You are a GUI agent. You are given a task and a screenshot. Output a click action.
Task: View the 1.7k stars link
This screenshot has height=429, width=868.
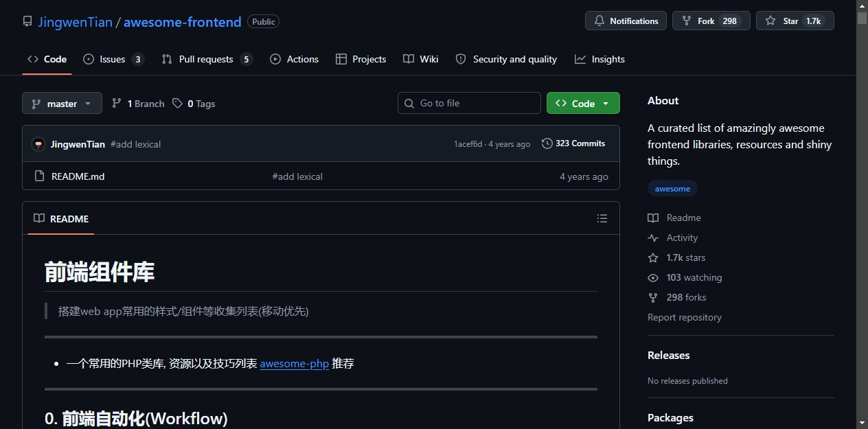(676, 257)
